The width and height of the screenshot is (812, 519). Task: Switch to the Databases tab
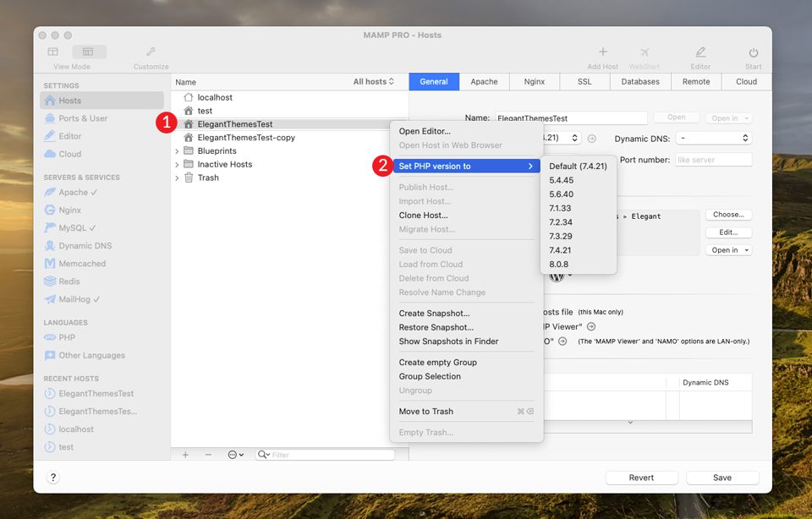coord(640,82)
